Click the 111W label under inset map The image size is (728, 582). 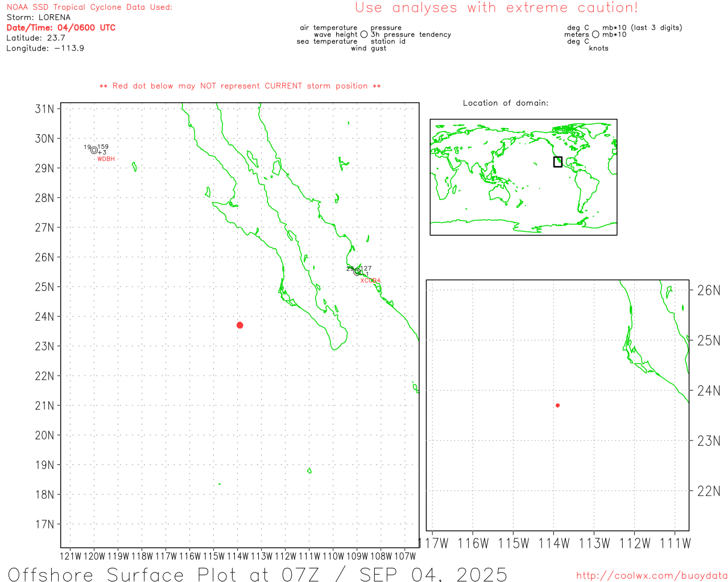(x=675, y=543)
